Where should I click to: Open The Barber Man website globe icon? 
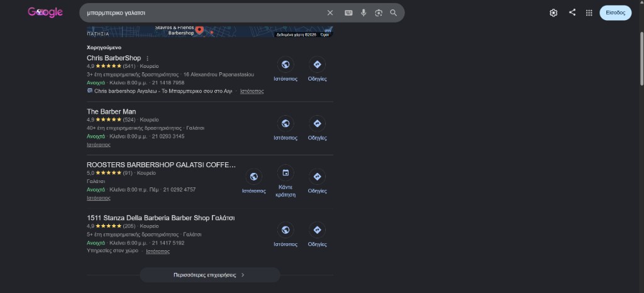[x=286, y=123]
